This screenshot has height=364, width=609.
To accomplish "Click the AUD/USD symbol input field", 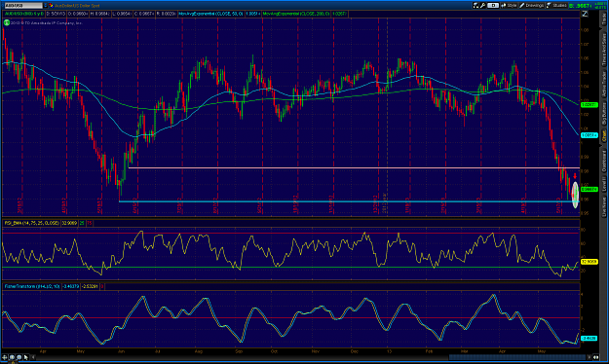I will [x=23, y=6].
